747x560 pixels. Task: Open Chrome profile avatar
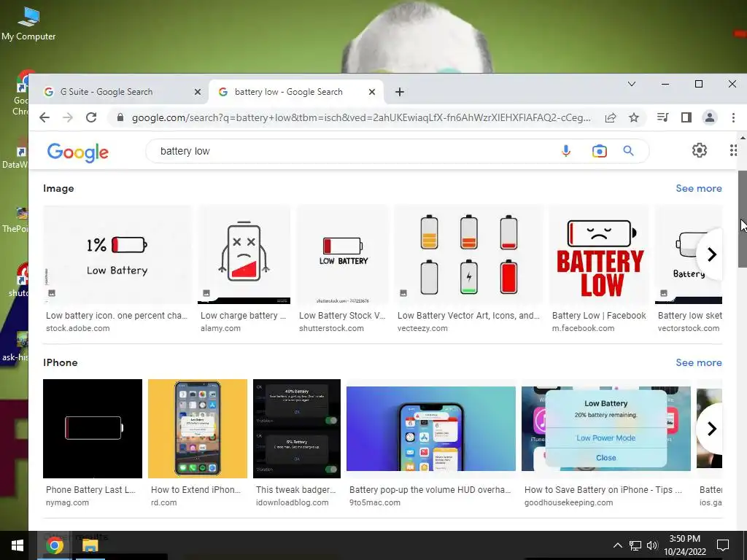[x=709, y=117]
